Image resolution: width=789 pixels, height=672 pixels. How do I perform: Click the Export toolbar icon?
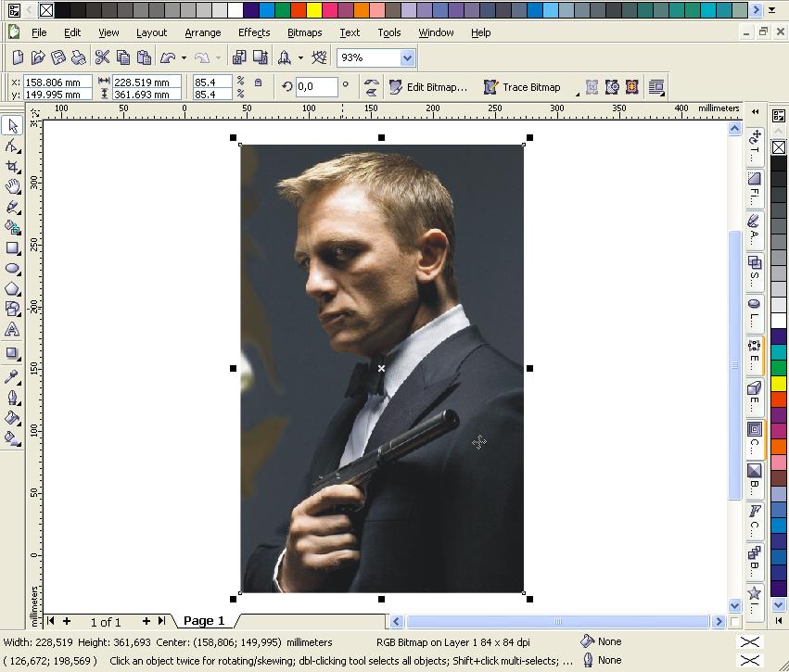261,57
